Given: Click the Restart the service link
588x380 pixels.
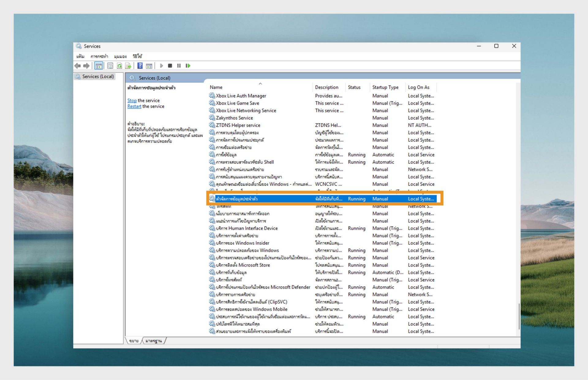Looking at the screenshot, I should (x=134, y=106).
